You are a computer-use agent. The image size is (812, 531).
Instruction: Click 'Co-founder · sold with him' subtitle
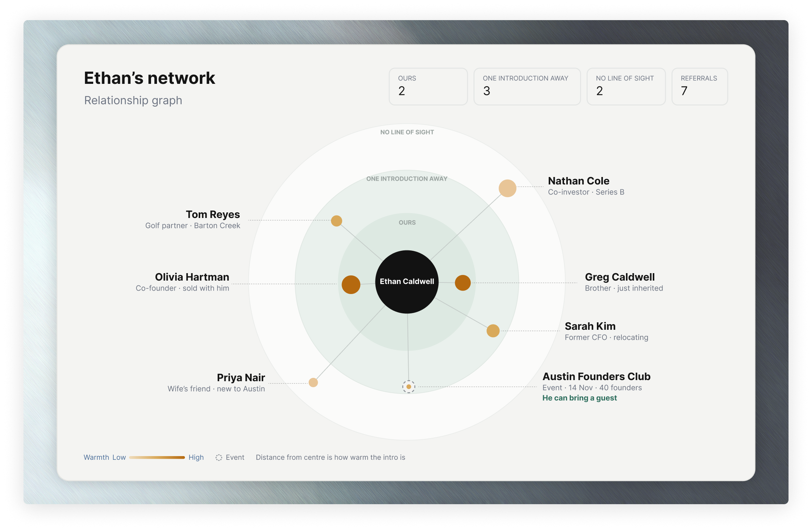pos(182,288)
